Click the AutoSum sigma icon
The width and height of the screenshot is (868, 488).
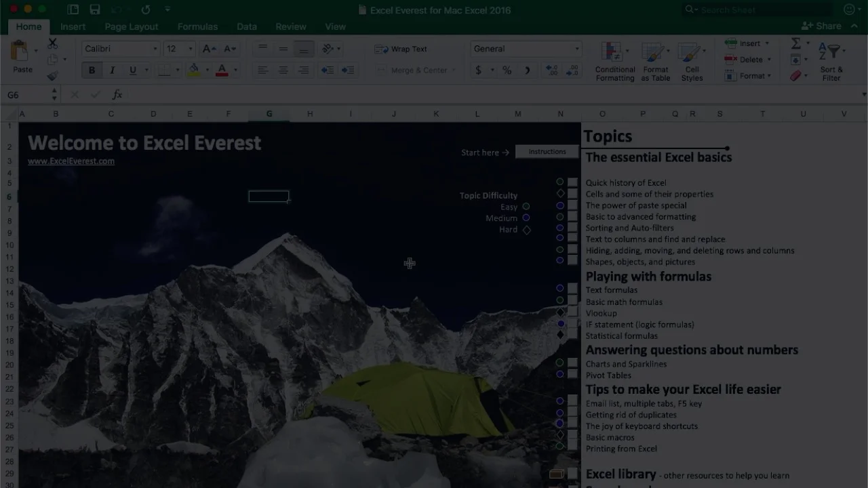click(796, 43)
